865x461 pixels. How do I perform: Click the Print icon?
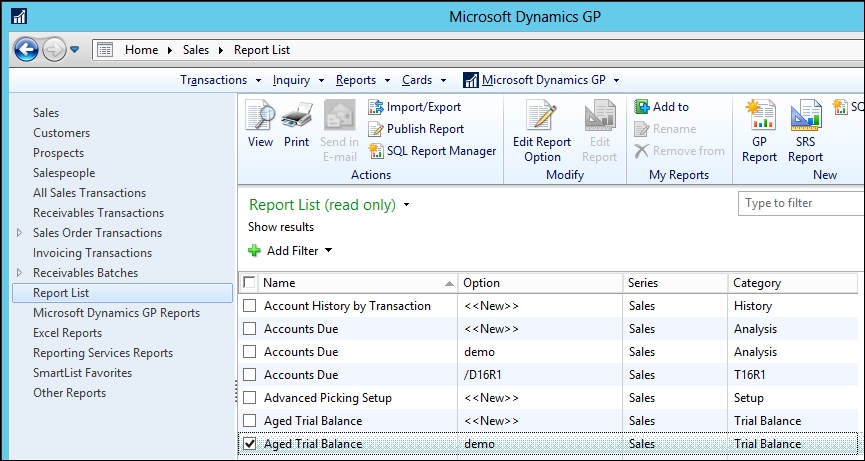coord(297,125)
